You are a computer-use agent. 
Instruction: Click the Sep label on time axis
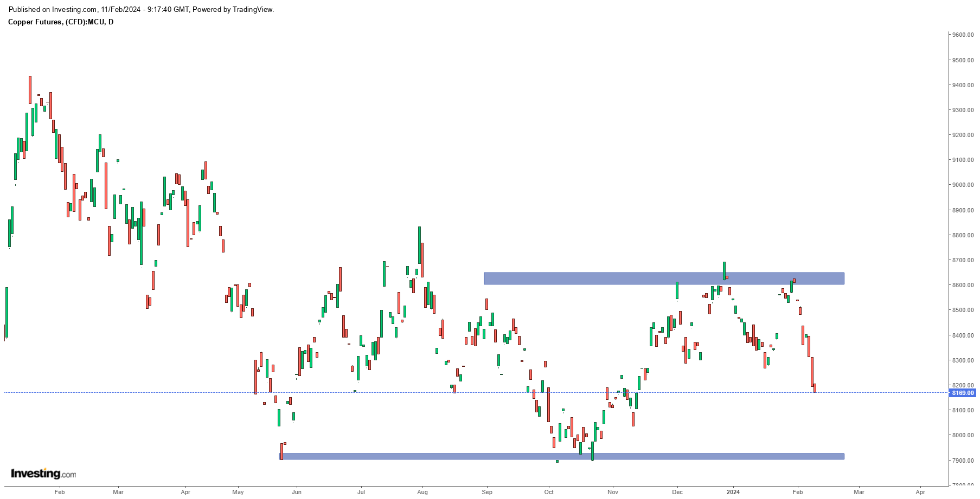click(487, 492)
